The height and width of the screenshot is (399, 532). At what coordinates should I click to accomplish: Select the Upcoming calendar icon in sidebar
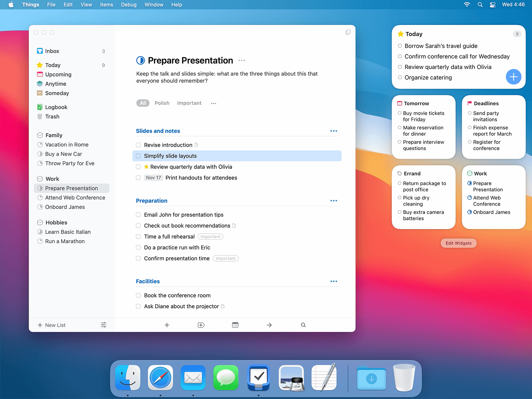40,74
